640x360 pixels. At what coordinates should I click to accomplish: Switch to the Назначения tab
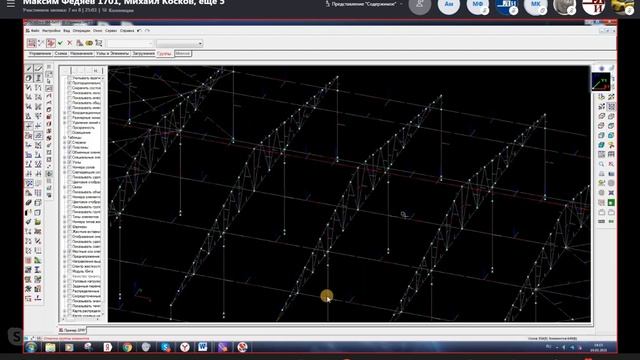point(81,53)
